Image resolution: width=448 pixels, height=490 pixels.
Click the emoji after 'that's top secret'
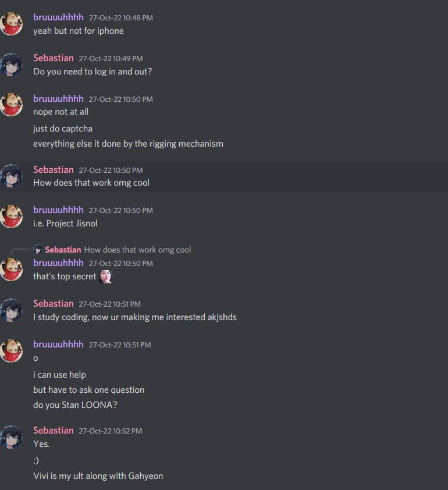tap(105, 276)
